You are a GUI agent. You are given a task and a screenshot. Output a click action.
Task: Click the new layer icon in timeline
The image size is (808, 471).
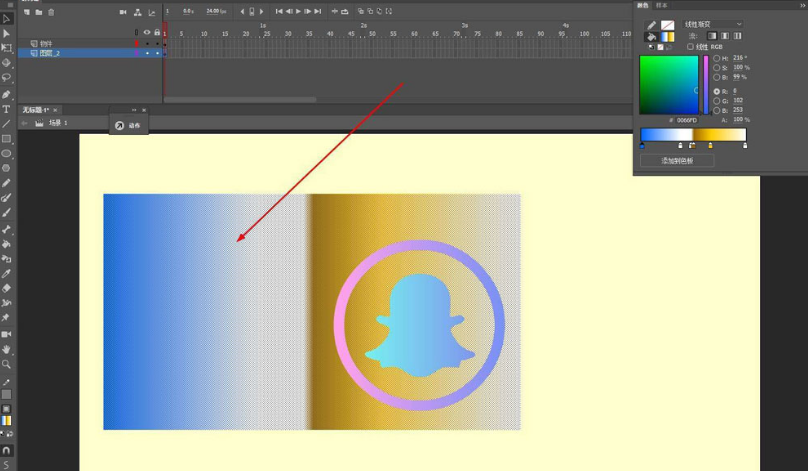pyautogui.click(x=27, y=12)
